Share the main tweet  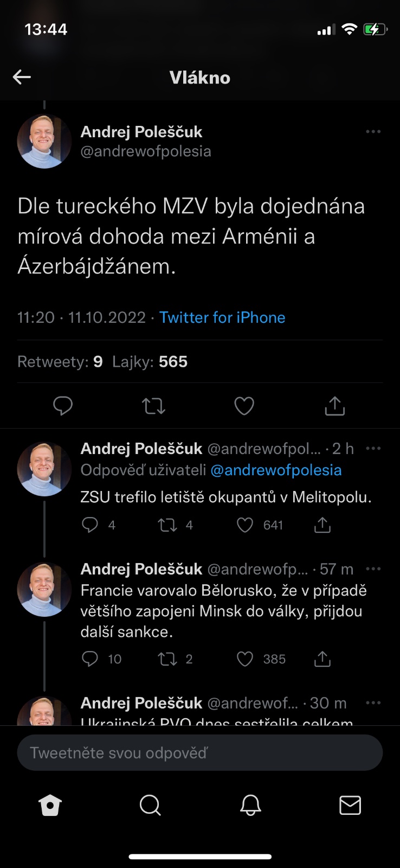pos(335,406)
